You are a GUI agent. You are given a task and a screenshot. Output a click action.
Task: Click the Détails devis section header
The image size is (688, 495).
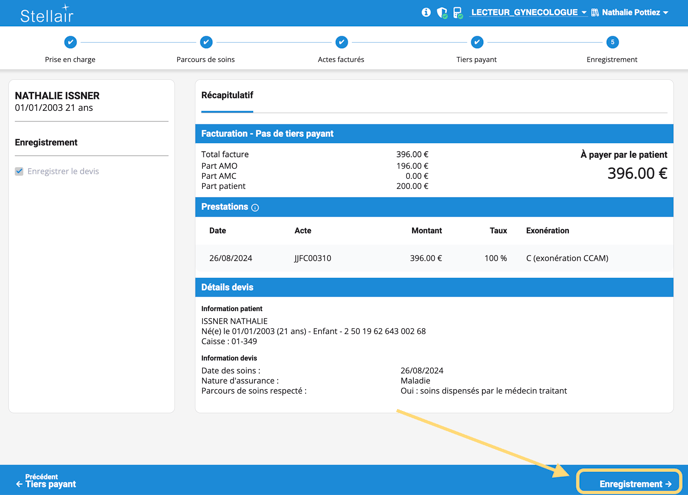point(433,287)
